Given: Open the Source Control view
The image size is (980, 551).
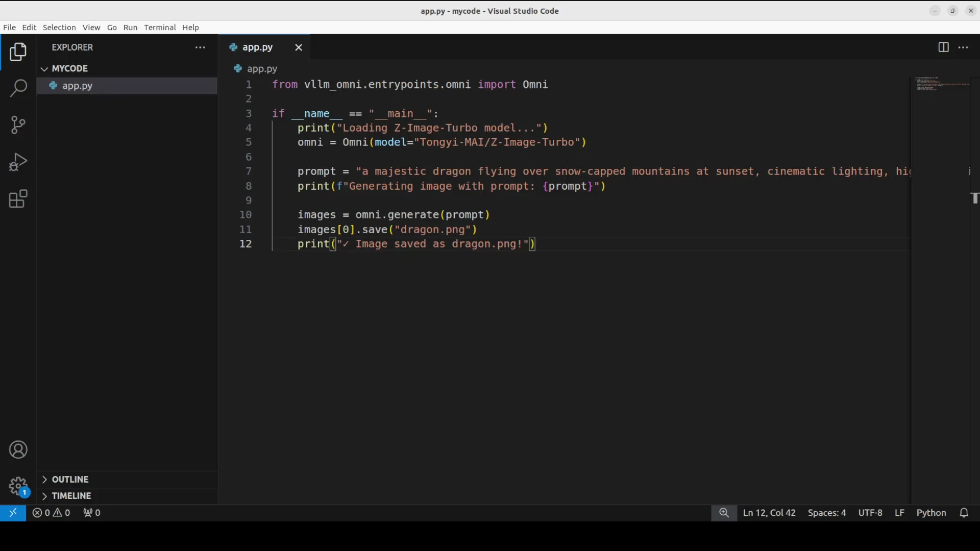Looking at the screenshot, I should 18,124.
